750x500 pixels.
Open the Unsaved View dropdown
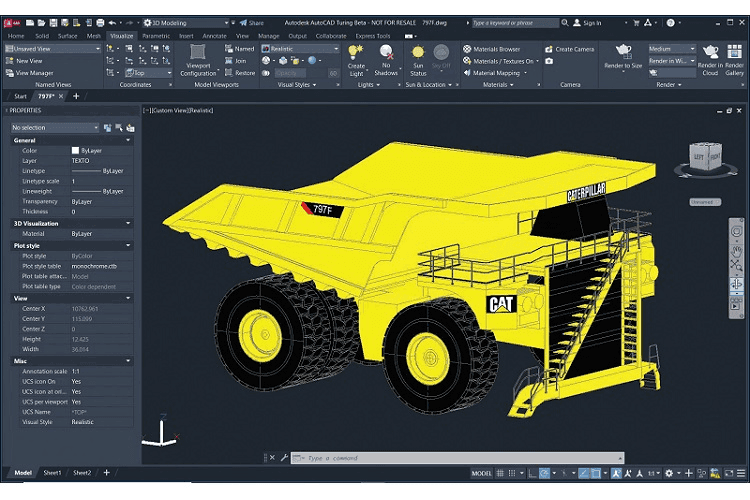(x=53, y=49)
